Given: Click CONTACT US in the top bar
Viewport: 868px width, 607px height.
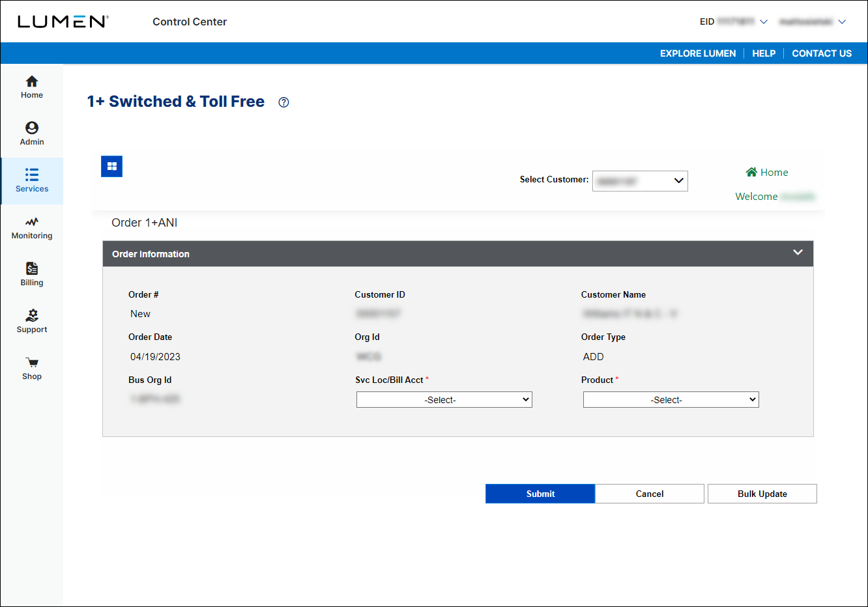Looking at the screenshot, I should click(x=822, y=53).
